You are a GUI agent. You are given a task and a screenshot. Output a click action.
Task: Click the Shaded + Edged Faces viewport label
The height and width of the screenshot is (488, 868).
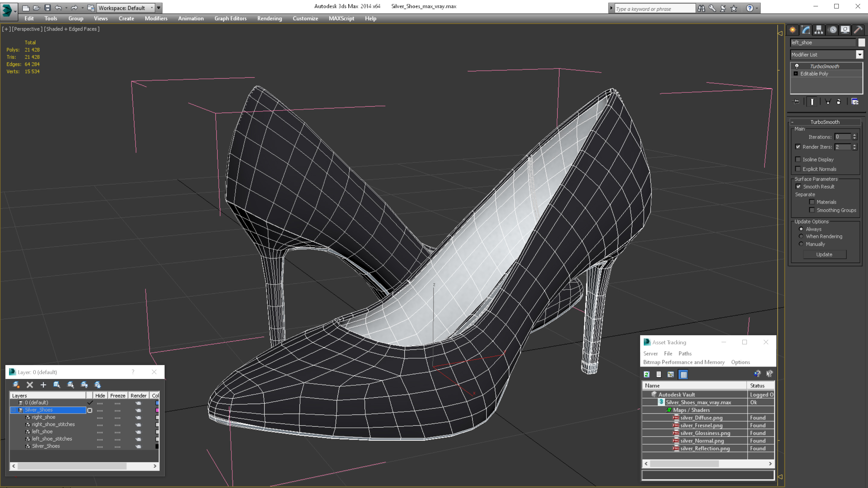tap(72, 29)
